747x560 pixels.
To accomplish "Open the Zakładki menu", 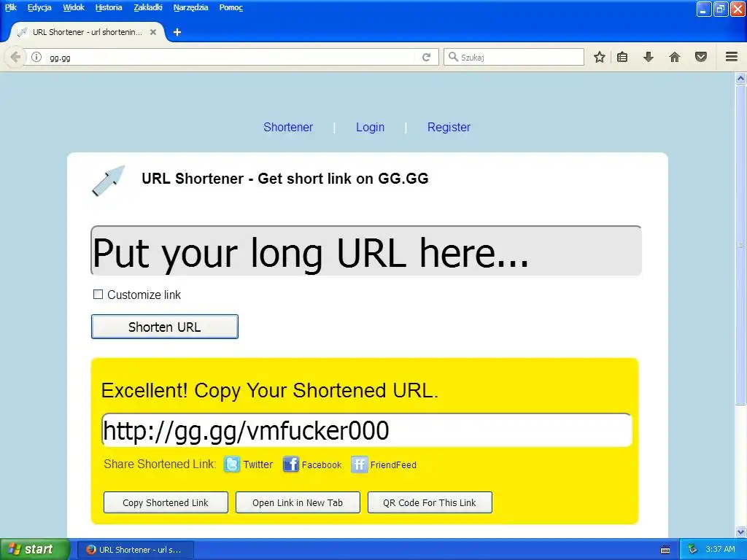I will (147, 7).
